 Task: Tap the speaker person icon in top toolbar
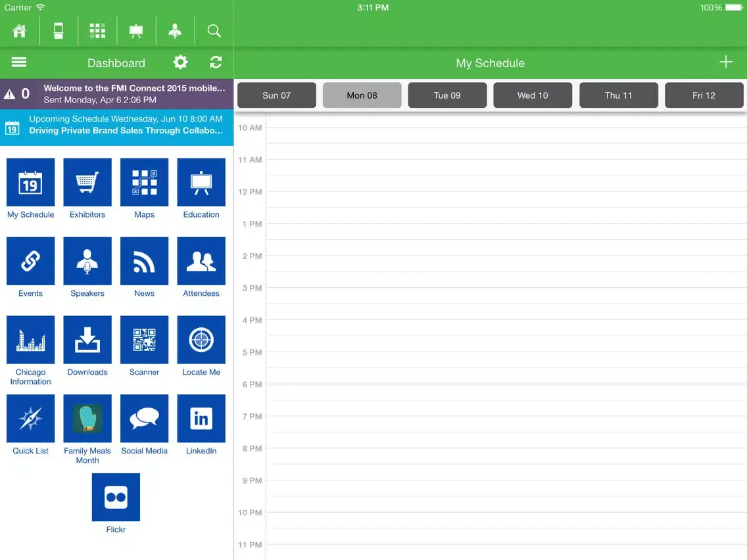pyautogui.click(x=175, y=31)
